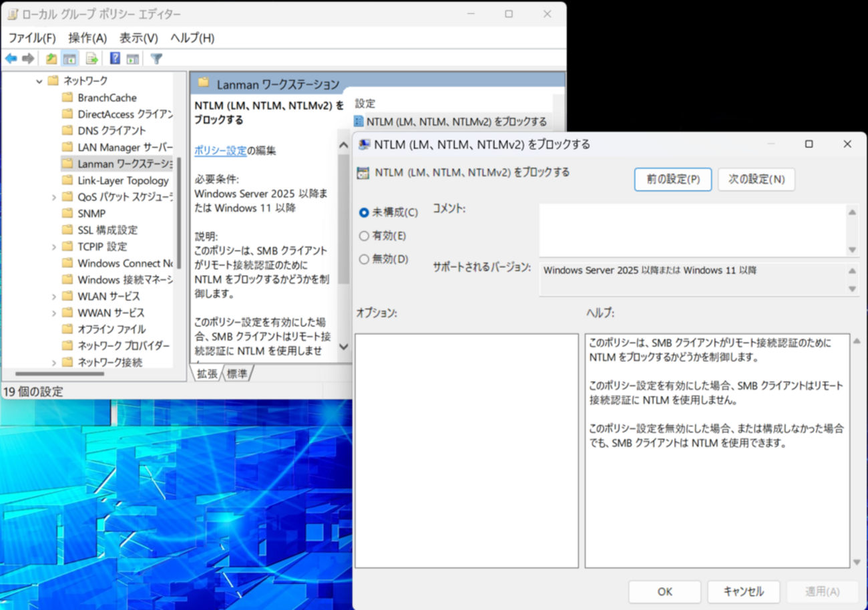868x610 pixels.
Task: Click the up-one-level folder icon
Action: click(51, 59)
